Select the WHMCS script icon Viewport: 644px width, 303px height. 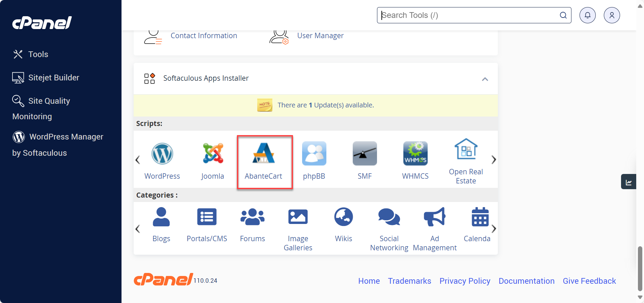click(415, 154)
